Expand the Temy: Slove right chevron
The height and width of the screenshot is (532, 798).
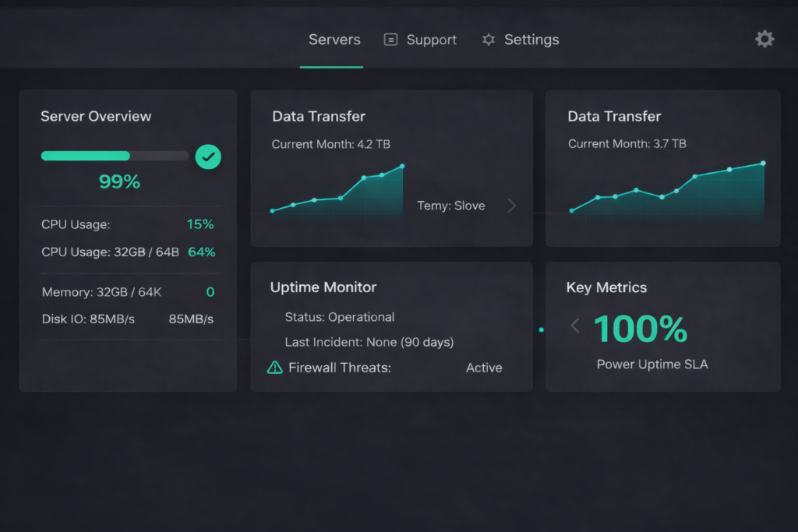point(511,206)
